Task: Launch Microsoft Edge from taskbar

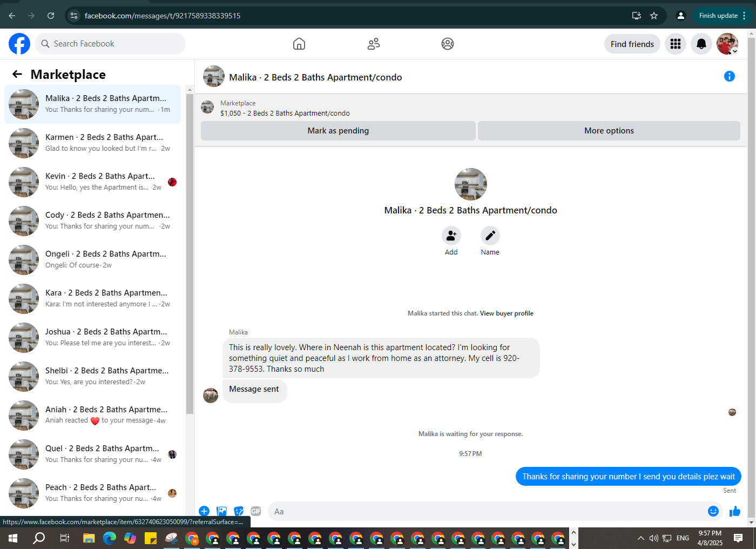Action: click(110, 538)
